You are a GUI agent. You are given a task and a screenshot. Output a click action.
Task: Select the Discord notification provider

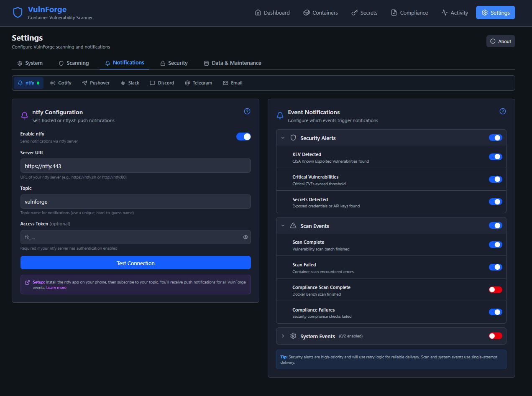point(162,83)
